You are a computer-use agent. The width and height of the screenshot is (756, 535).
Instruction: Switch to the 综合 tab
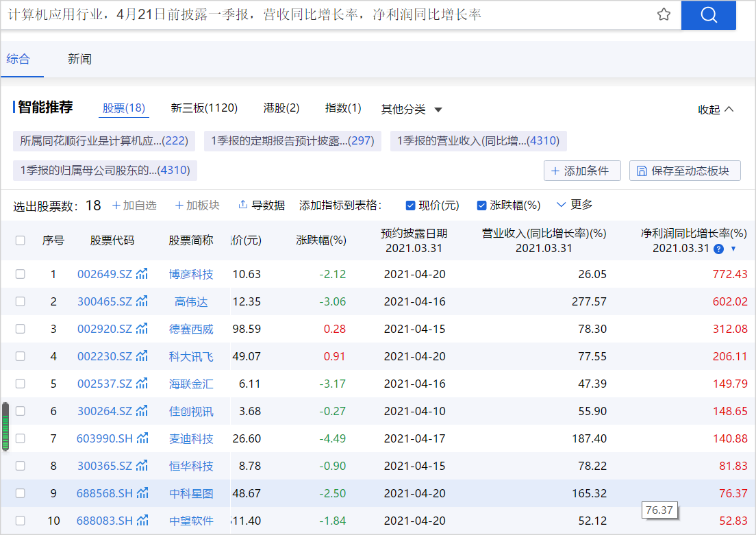(x=18, y=59)
